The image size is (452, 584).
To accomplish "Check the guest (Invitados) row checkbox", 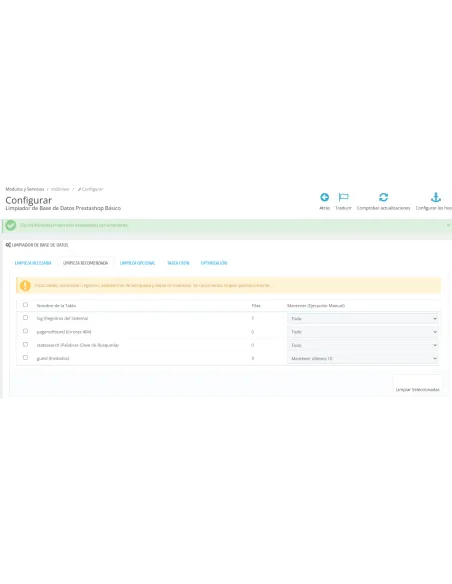I will click(x=25, y=358).
